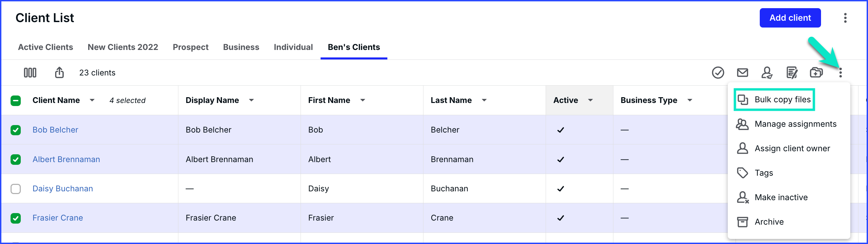Image resolution: width=868 pixels, height=244 pixels.
Task: Select Bulk copy files menu option
Action: [782, 100]
